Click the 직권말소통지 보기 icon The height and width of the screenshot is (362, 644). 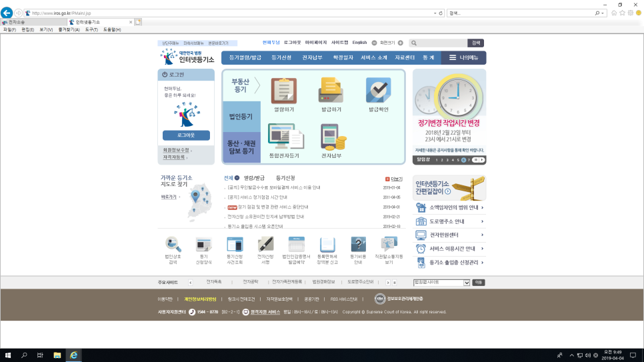coord(389,244)
